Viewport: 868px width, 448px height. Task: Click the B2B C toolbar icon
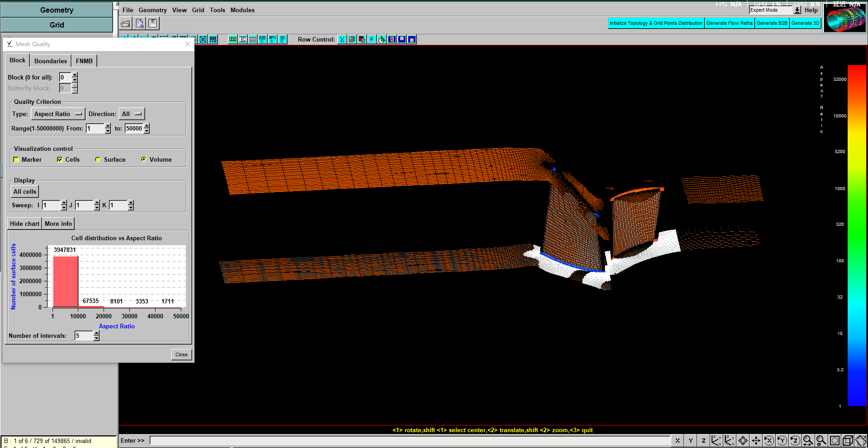tap(262, 40)
